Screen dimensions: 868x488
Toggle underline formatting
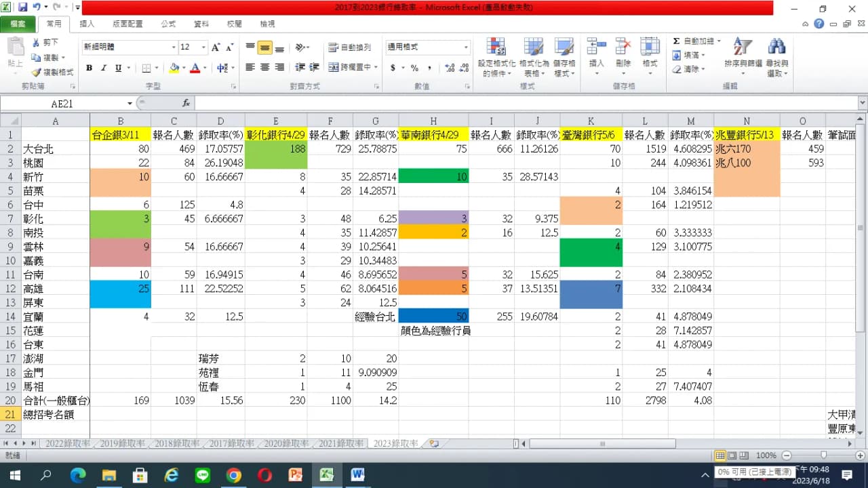119,68
